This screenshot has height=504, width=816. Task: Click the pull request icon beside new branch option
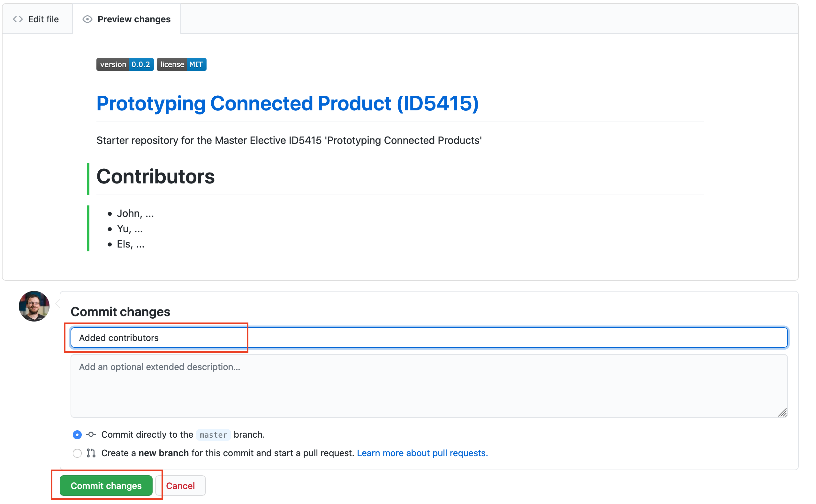tap(91, 453)
